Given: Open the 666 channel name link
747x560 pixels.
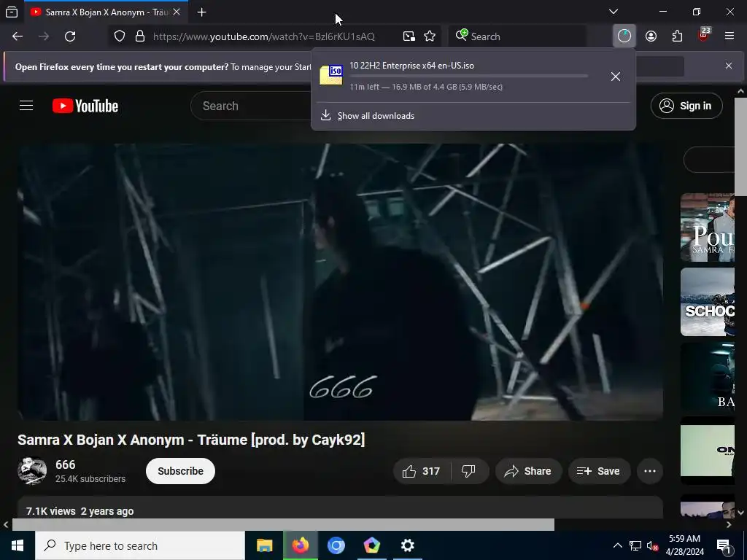Looking at the screenshot, I should (65, 464).
